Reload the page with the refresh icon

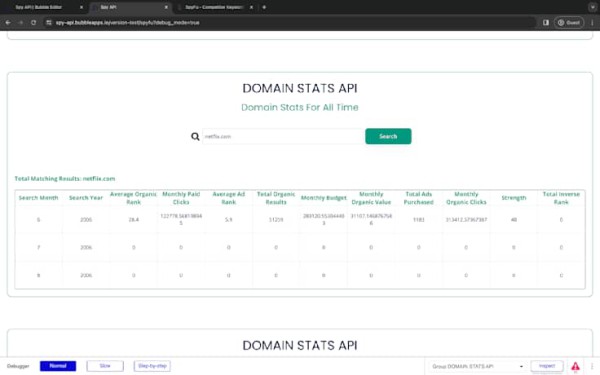(34, 23)
